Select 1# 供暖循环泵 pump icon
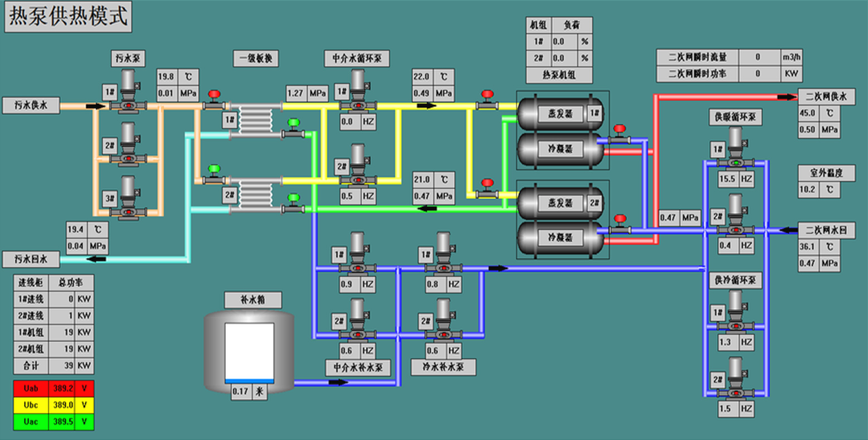The image size is (868, 440). point(735,149)
